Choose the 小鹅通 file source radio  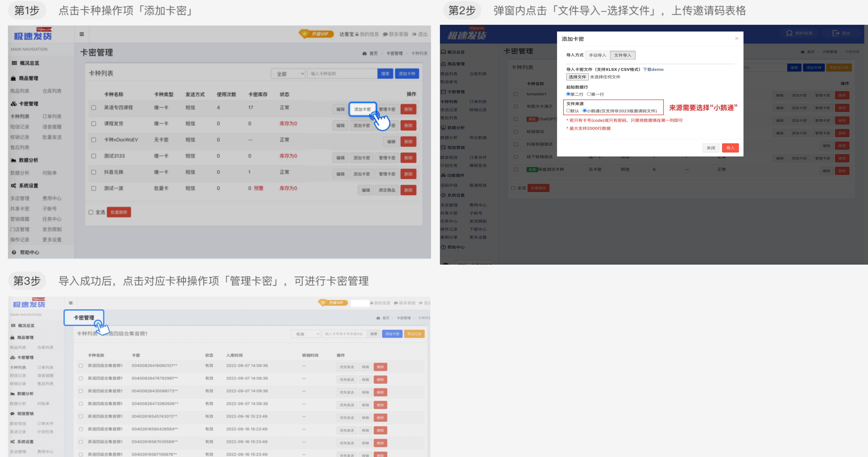[x=585, y=110]
